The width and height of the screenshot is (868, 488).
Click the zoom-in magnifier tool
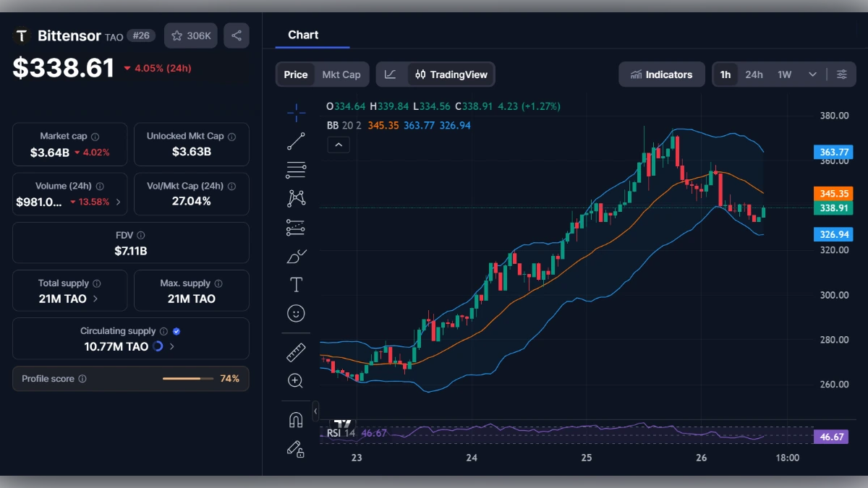coord(296,381)
